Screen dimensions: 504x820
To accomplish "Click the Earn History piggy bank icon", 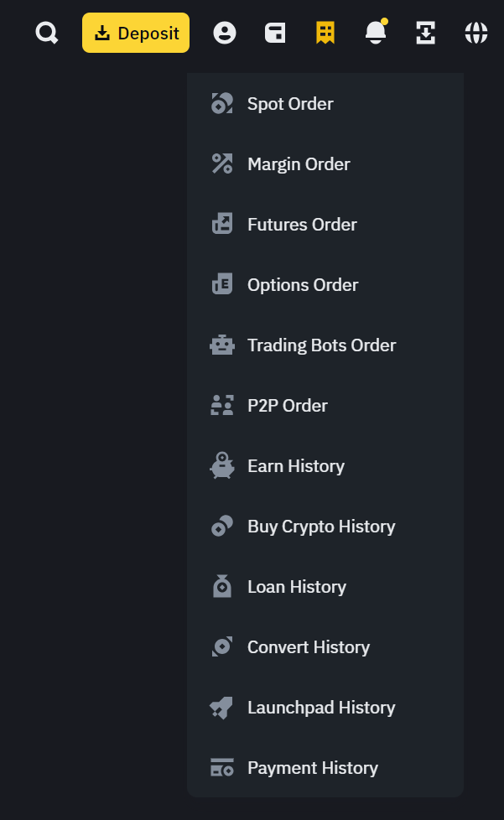I will [x=222, y=465].
